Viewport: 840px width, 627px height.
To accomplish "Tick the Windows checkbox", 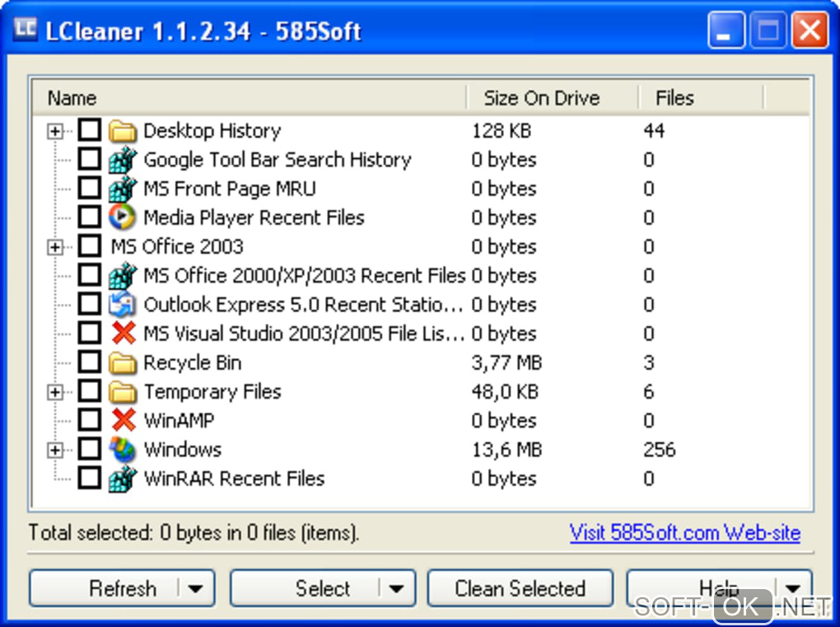I will coord(89,449).
